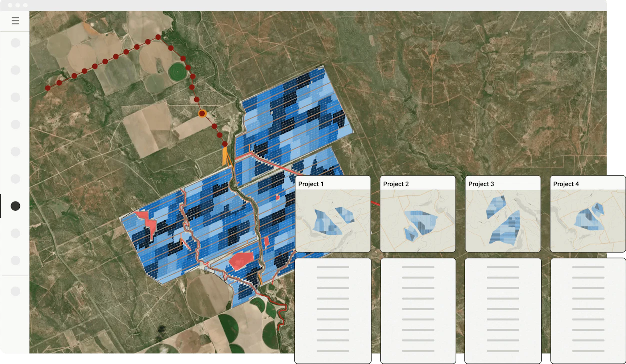This screenshot has width=626, height=364.
Task: Select sidebar dot directly above the dark dot
Action: pyautogui.click(x=15, y=179)
